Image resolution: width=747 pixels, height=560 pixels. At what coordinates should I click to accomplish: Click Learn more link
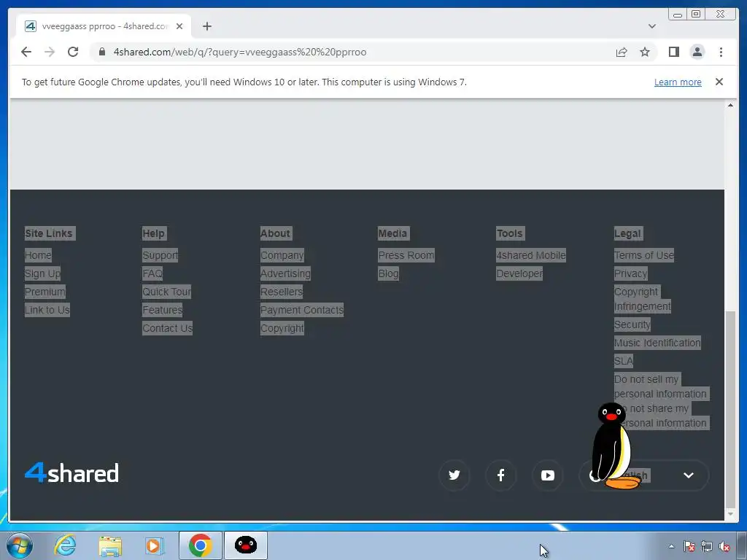pyautogui.click(x=678, y=82)
